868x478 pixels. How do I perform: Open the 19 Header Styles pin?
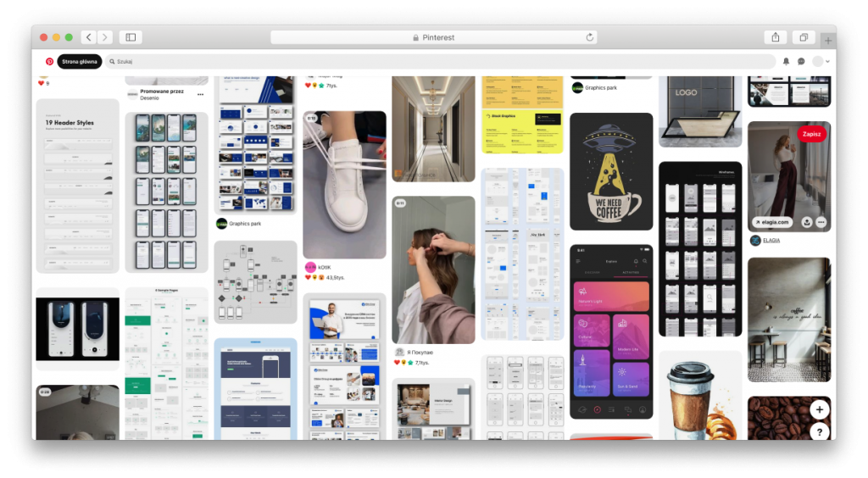coord(77,186)
